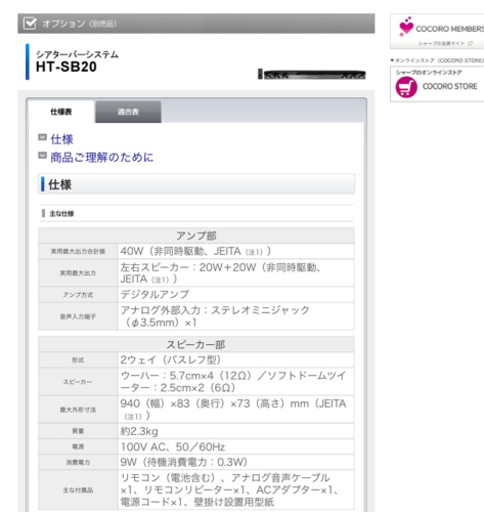Click the スピーカー部 table header
484x512 pixels.
pos(196,344)
